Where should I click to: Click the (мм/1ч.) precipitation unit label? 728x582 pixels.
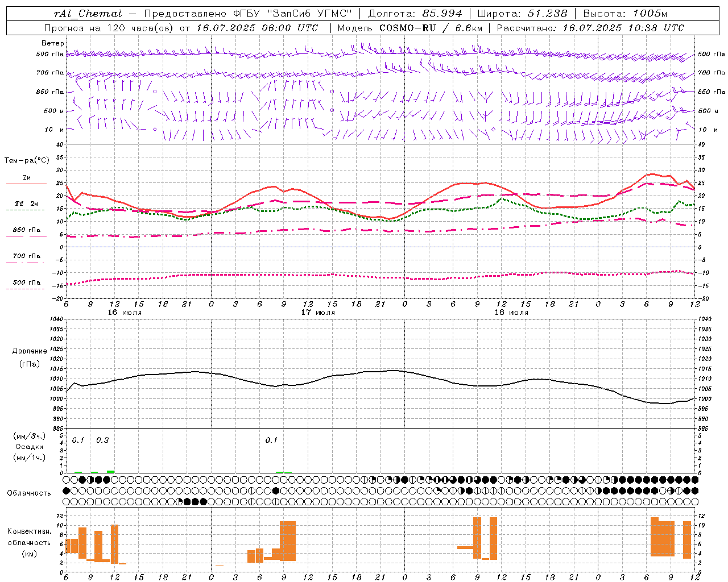pos(30,458)
